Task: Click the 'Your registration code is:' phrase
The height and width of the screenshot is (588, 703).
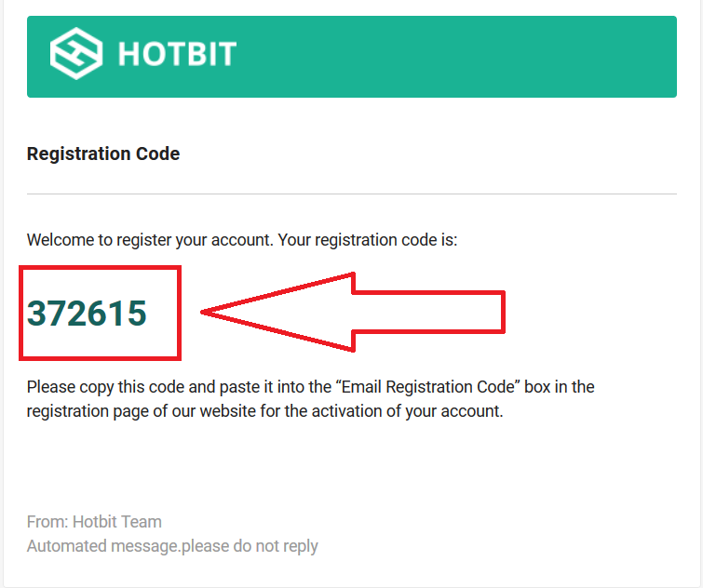Action: 368,240
